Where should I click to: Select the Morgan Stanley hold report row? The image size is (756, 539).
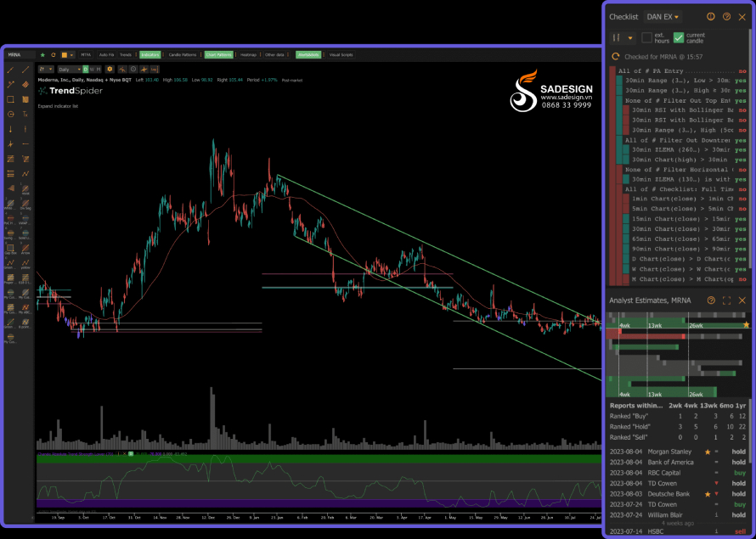[678, 452]
